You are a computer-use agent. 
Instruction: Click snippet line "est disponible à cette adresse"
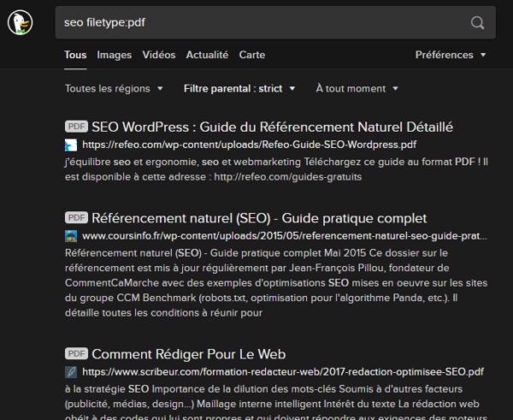213,177
